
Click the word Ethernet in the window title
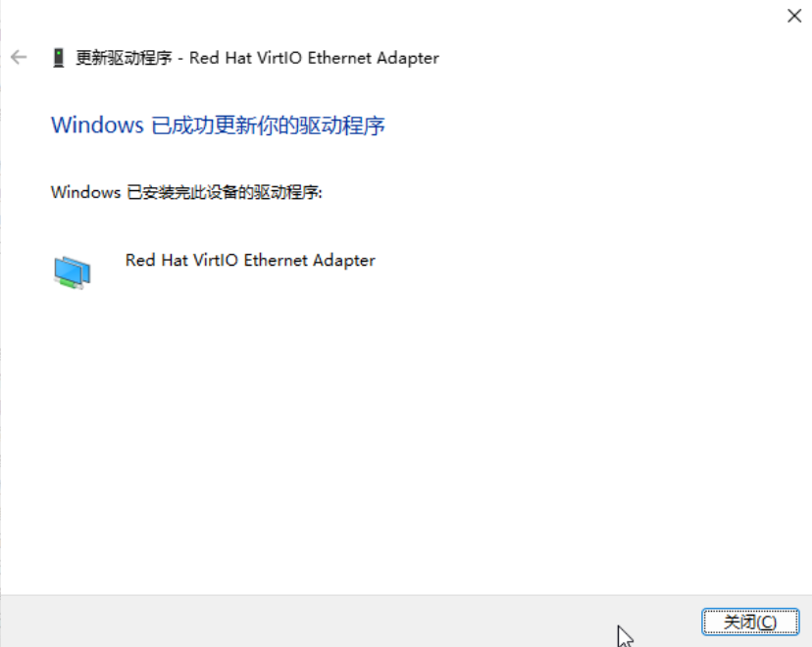(x=339, y=58)
